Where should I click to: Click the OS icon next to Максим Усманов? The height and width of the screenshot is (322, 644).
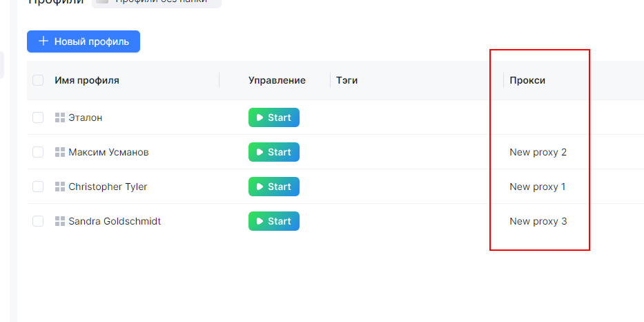point(59,152)
